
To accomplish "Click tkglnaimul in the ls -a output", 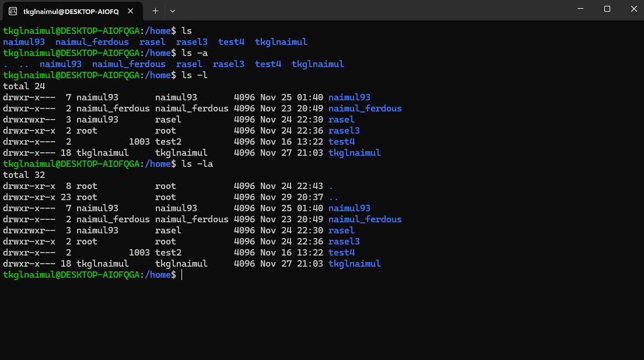I will tap(318, 64).
